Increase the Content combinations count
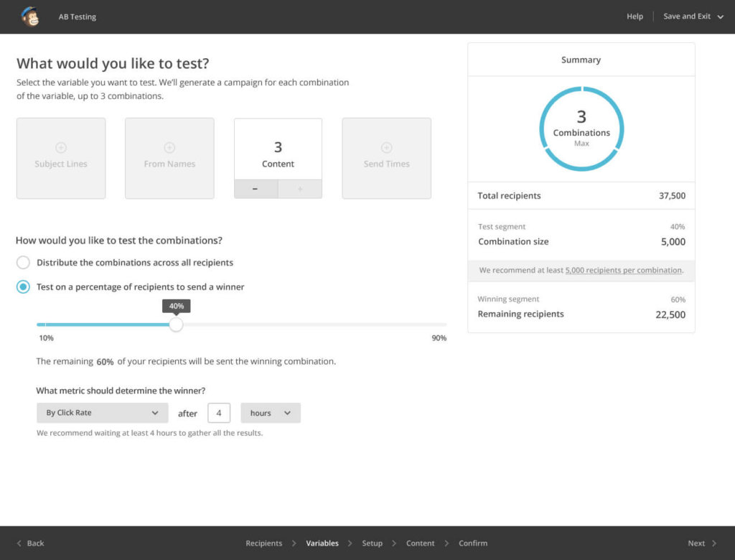The height and width of the screenshot is (560, 735). click(x=300, y=187)
